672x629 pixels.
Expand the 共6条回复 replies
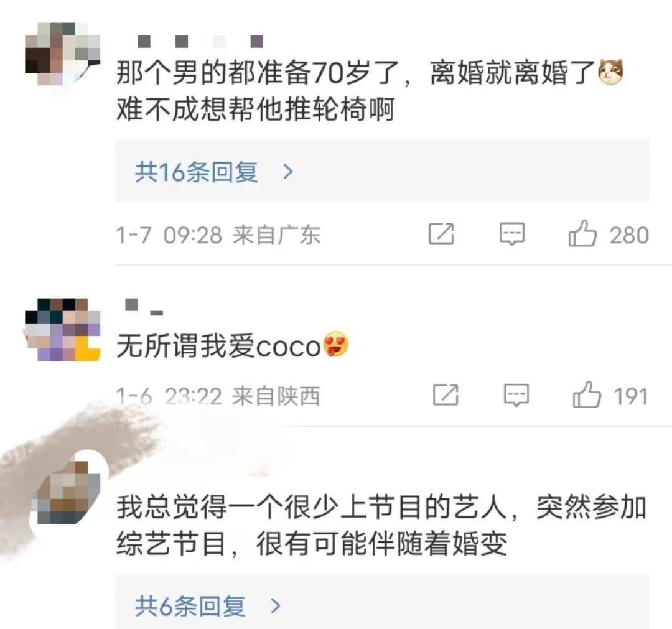pyautogui.click(x=382, y=603)
